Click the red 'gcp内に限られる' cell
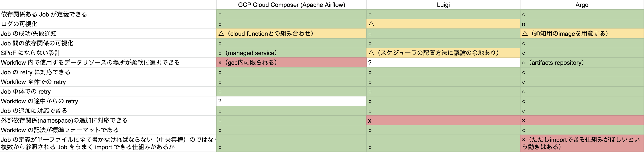 (x=292, y=62)
